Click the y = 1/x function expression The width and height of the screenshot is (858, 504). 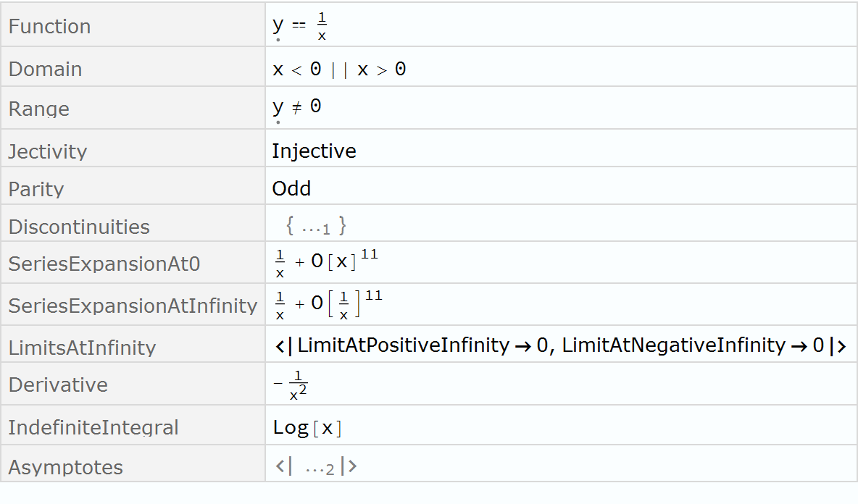tap(300, 26)
